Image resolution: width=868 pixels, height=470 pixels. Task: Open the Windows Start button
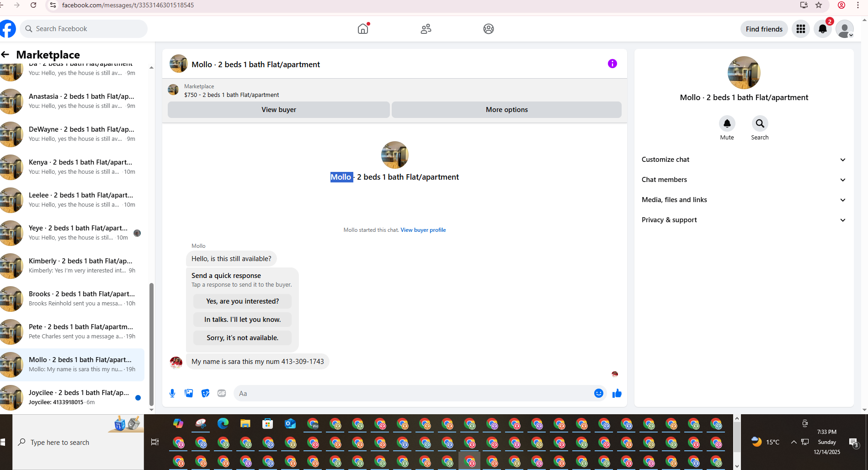[x=3, y=442]
